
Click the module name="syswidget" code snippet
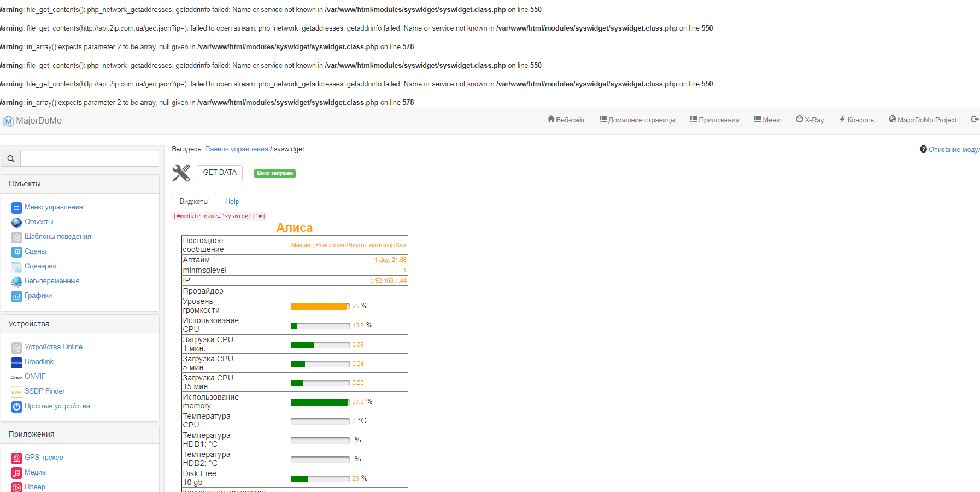pos(219,216)
